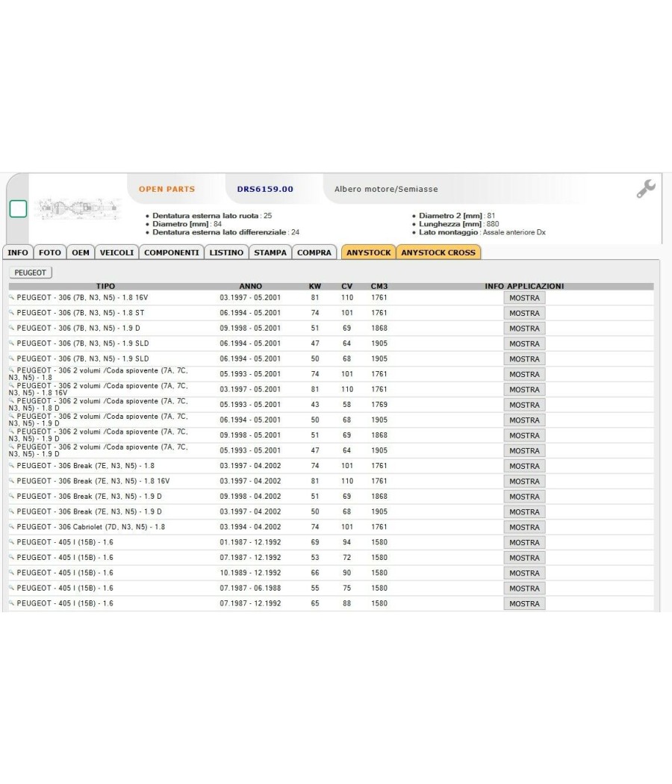Click the part number DRS6159.00

[x=265, y=189]
